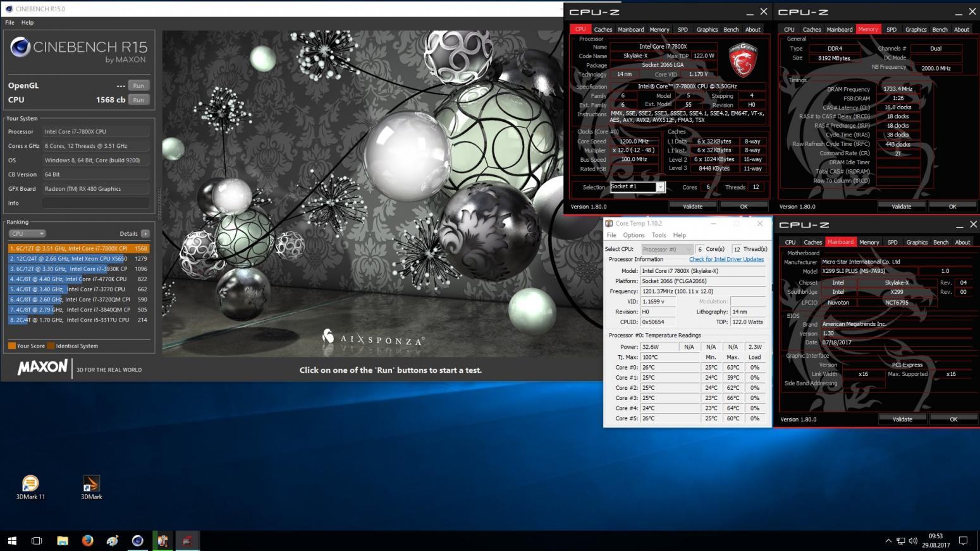This screenshot has width=980, height=551.
Task: Click the MSI dragon logo in CPU-Z
Action: pos(743,60)
